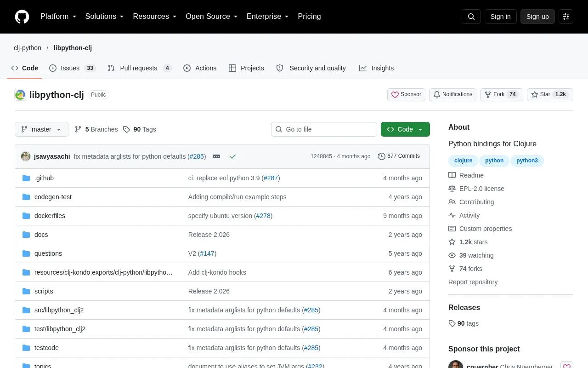Viewport: 588px width, 368px height.
Task: Open the master branch dropdown
Action: (41, 129)
